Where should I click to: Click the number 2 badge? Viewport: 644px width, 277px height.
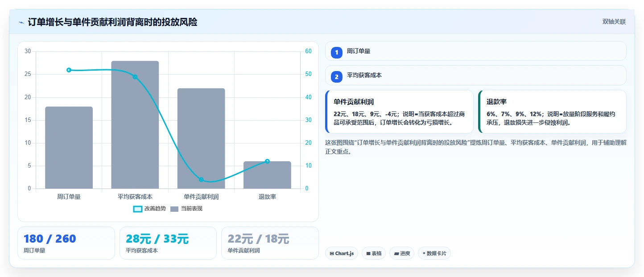coord(336,77)
